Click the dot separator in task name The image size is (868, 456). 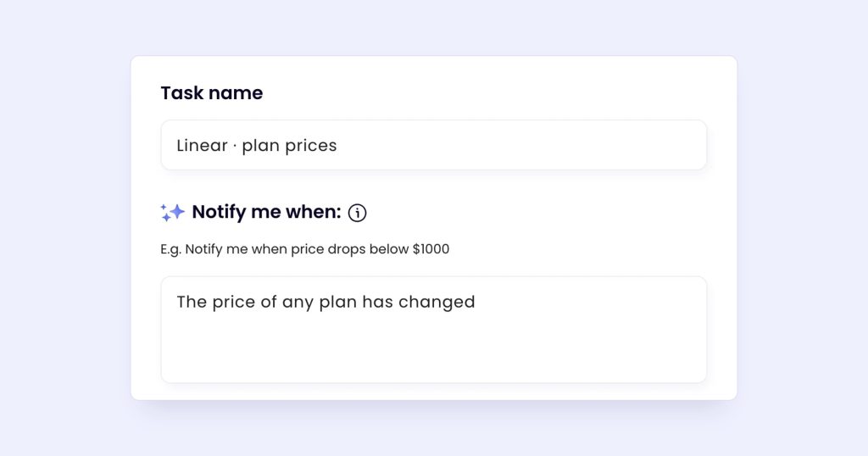(x=235, y=146)
